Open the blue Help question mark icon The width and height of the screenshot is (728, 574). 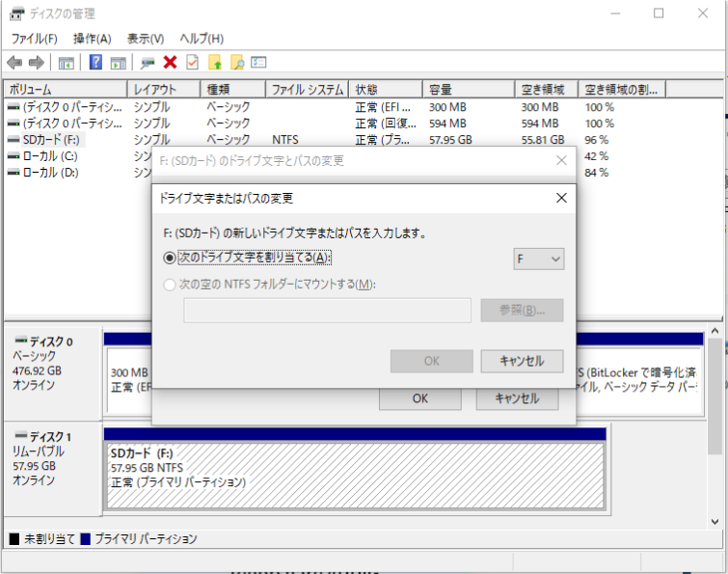pos(95,62)
